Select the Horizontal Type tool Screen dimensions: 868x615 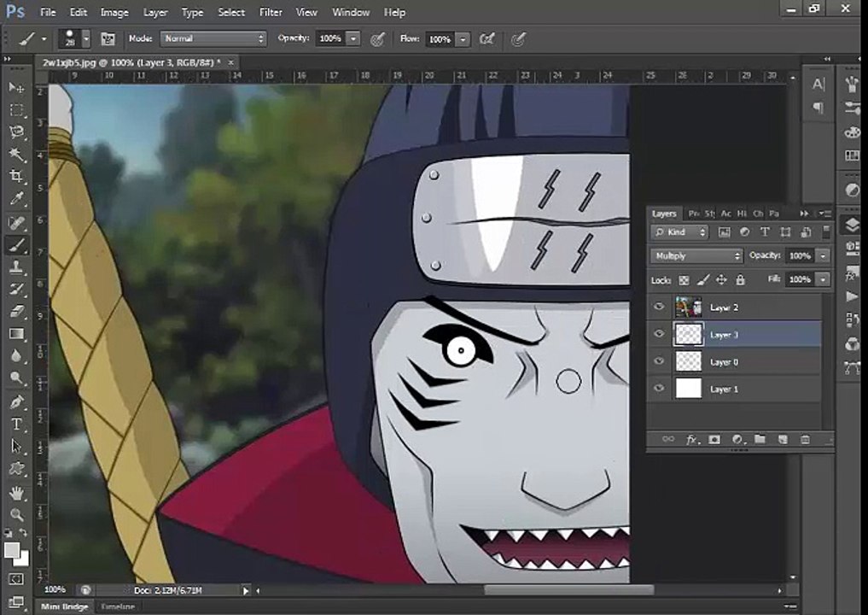click(x=16, y=425)
